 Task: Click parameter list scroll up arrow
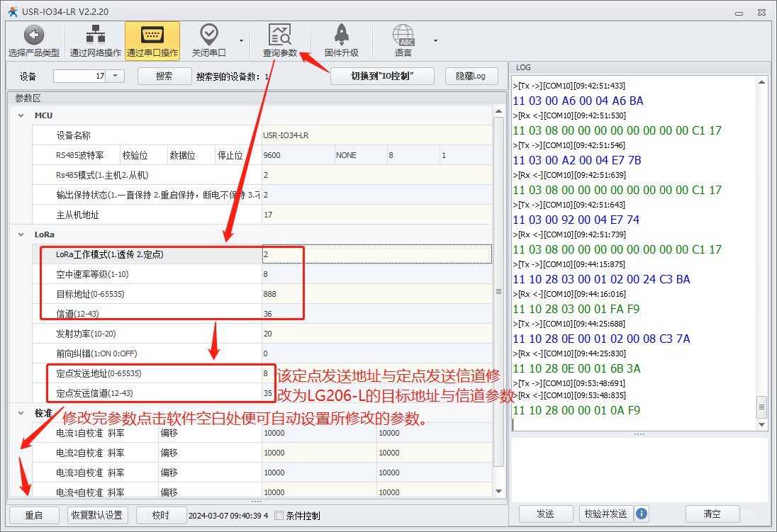pyautogui.click(x=499, y=111)
